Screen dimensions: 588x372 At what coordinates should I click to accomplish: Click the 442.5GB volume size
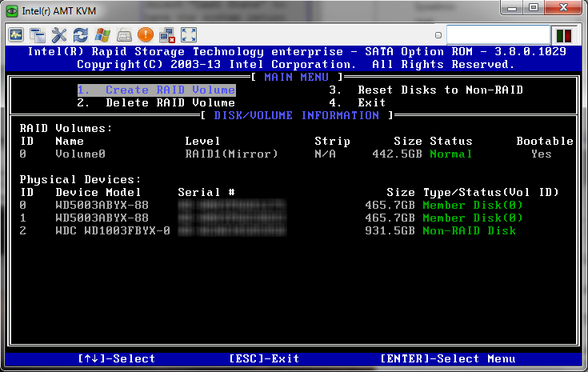tap(397, 154)
